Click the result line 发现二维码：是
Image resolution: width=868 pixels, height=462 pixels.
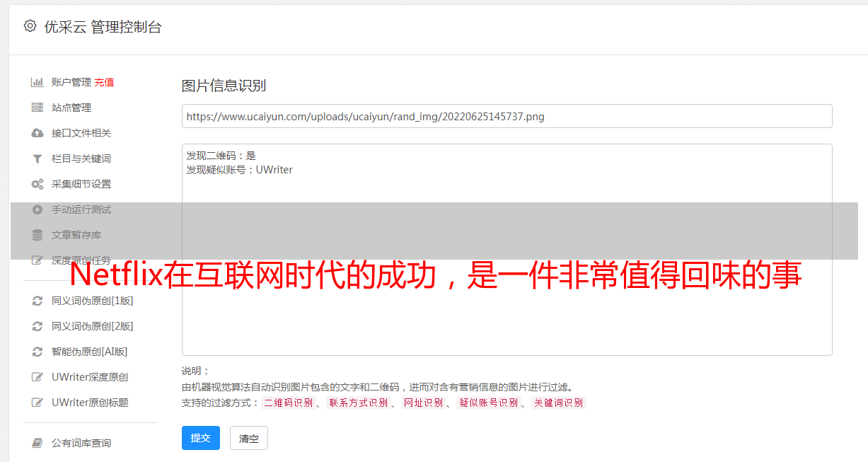coord(221,156)
